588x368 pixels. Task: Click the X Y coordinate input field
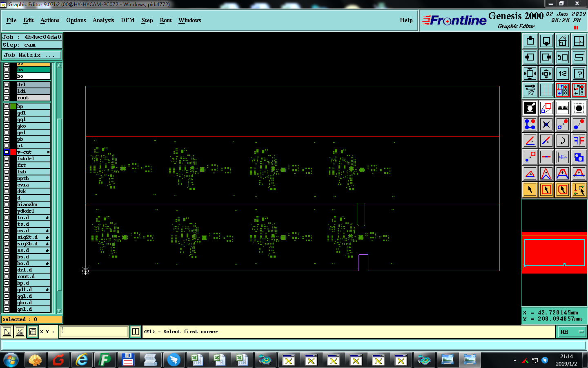pos(94,332)
